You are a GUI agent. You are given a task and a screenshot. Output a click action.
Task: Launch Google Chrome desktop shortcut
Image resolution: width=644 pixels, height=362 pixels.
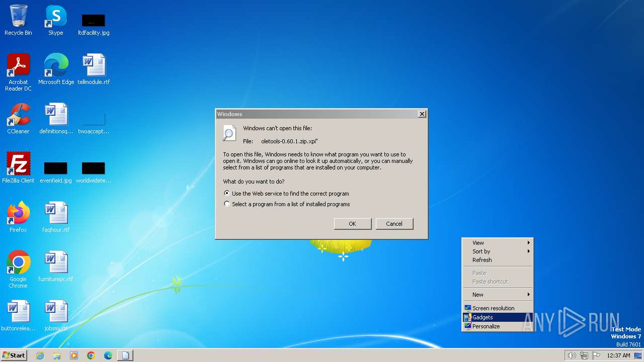point(18,269)
